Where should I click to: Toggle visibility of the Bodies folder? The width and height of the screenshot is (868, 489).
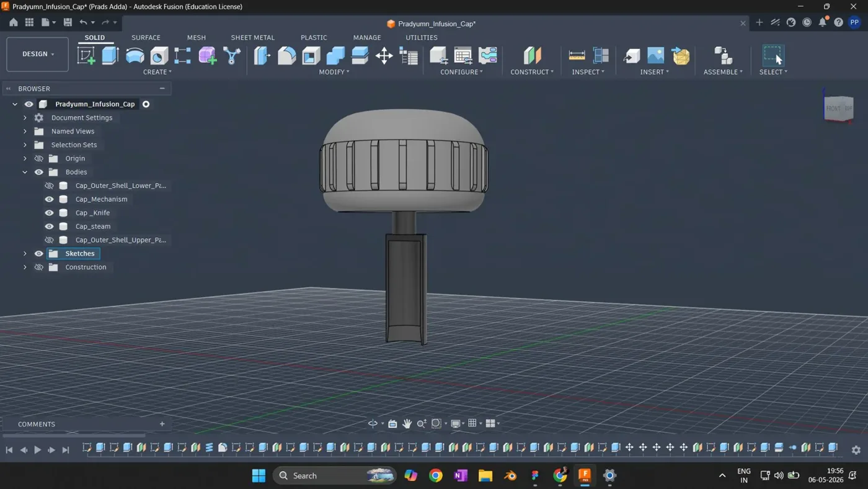(38, 172)
